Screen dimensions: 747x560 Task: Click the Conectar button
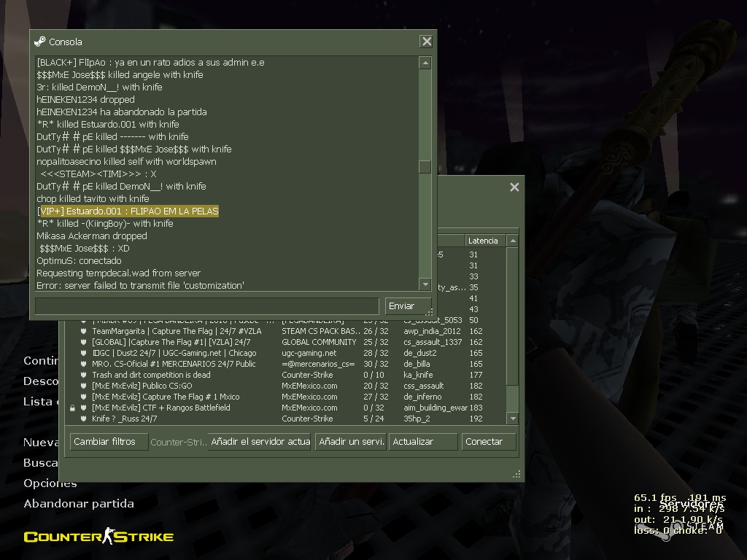point(489,441)
